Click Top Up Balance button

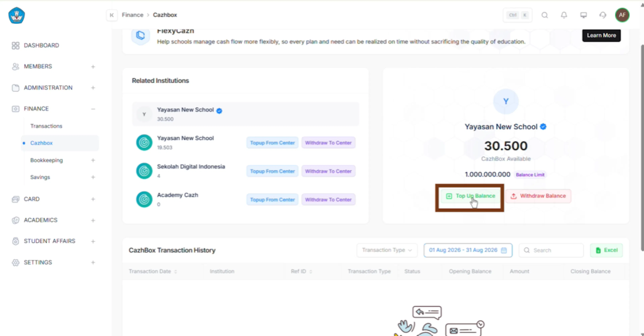(470, 196)
